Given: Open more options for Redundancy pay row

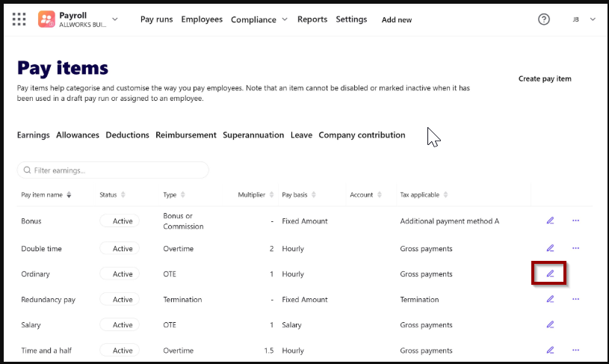Looking at the screenshot, I should [575, 299].
